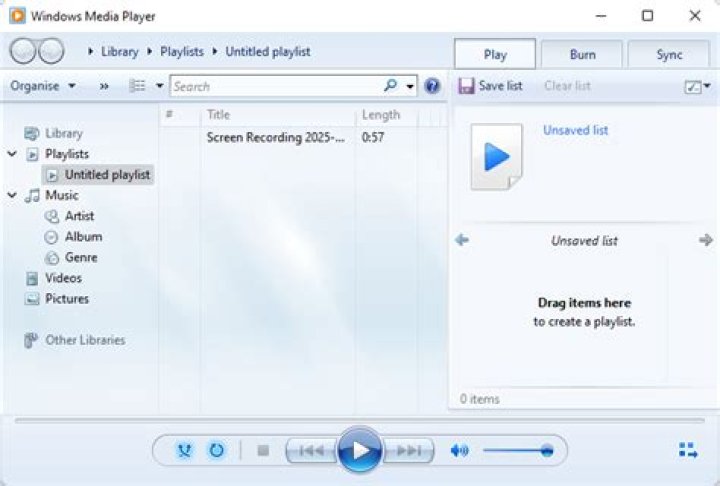Select the Screen Recording 2025 row

303,137
